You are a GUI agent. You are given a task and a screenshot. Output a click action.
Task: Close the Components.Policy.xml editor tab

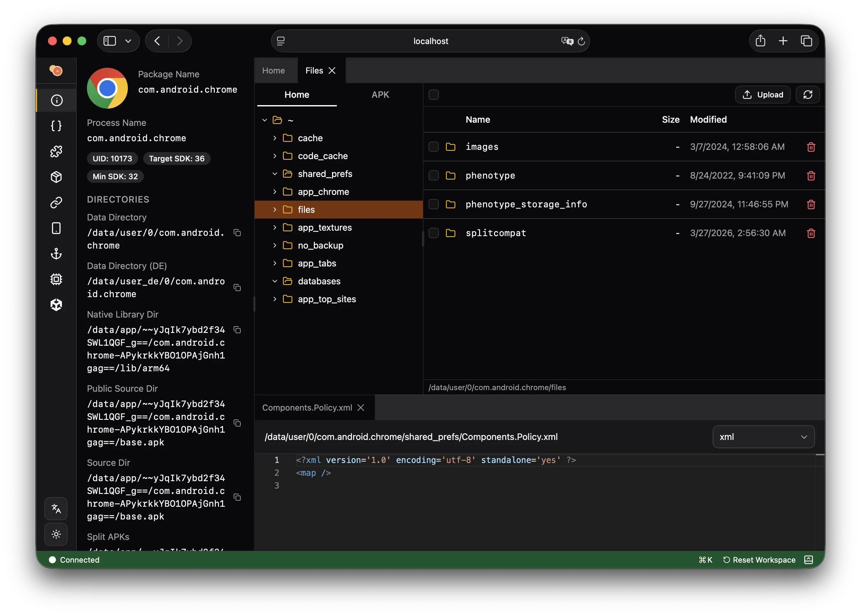tap(361, 407)
